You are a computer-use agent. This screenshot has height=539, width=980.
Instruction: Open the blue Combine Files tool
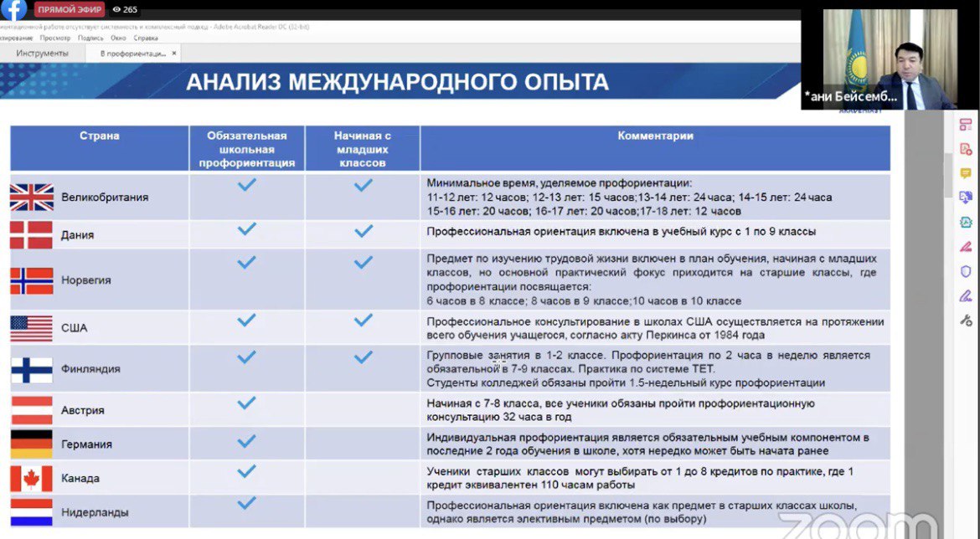click(966, 198)
